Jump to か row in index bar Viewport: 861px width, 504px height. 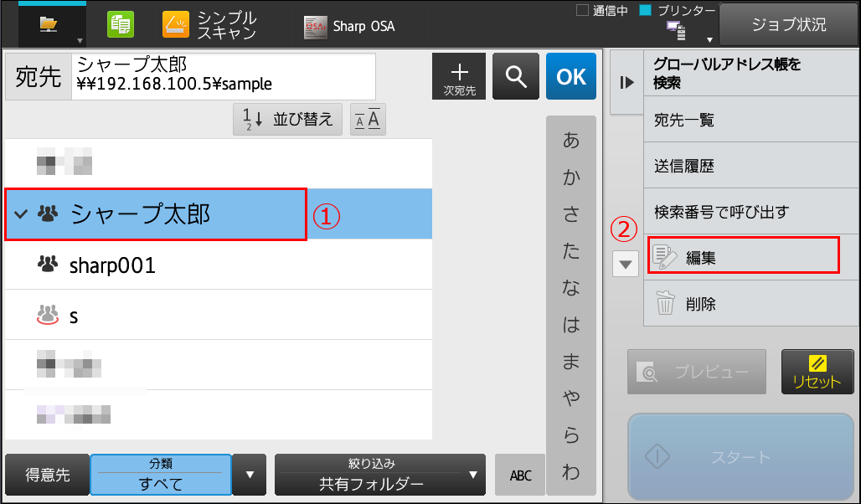point(570,177)
